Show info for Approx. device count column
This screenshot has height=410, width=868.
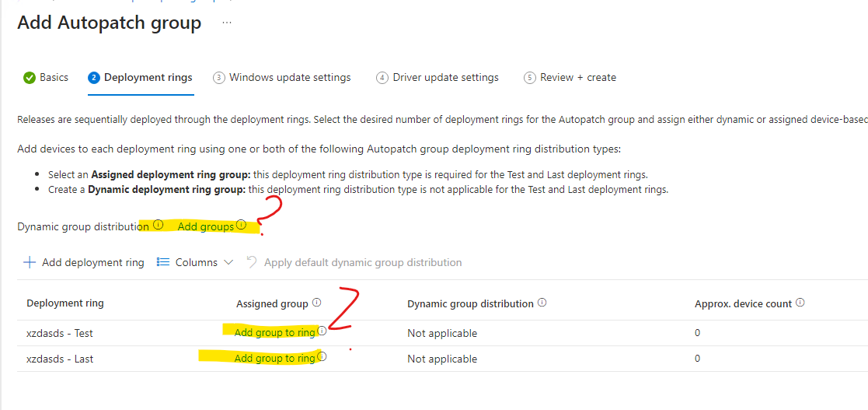[x=800, y=303]
